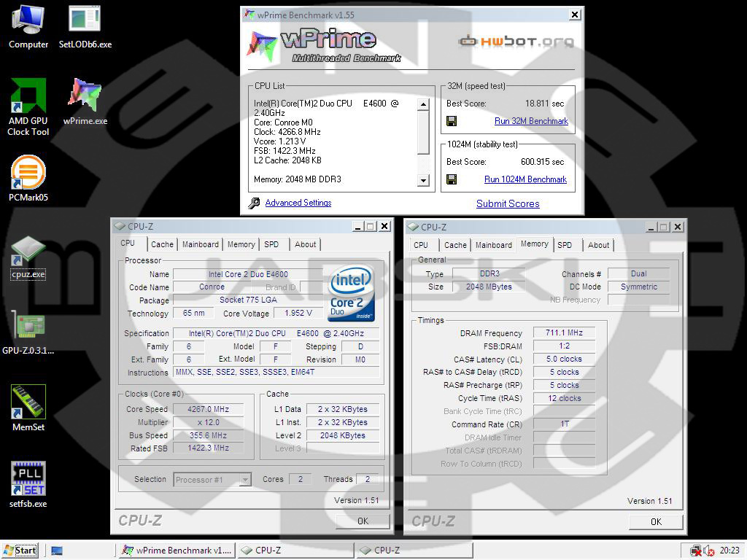Image resolution: width=747 pixels, height=560 pixels.
Task: Run the 1024M Benchmark
Action: click(525, 179)
